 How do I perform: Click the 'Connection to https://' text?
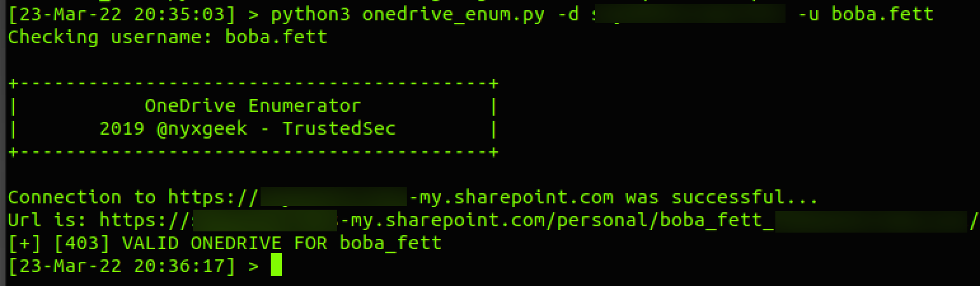point(134,198)
